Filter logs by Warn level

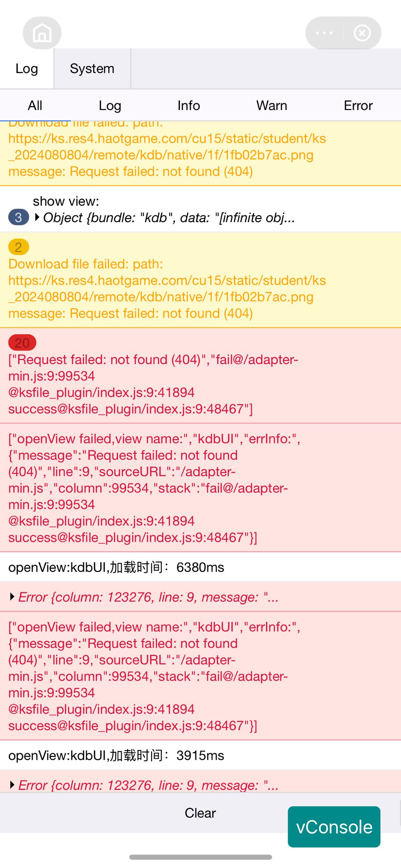(x=271, y=105)
